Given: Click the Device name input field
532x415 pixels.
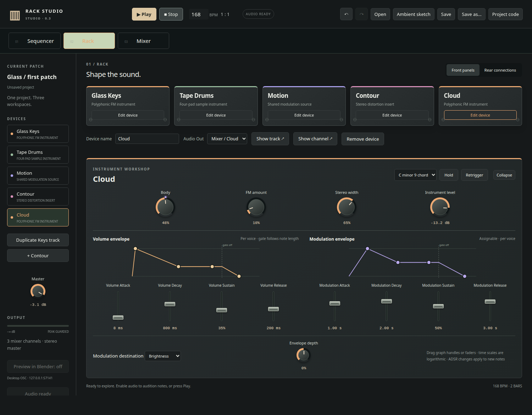Looking at the screenshot, I should coord(147,139).
